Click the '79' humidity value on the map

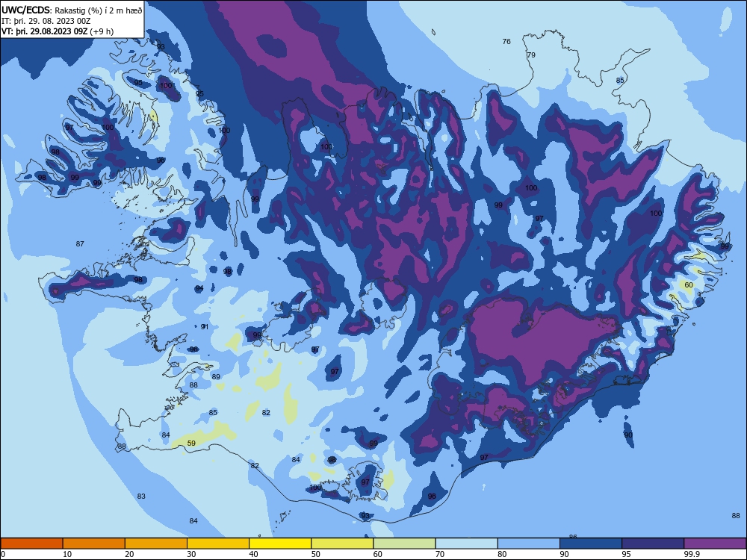(531, 55)
